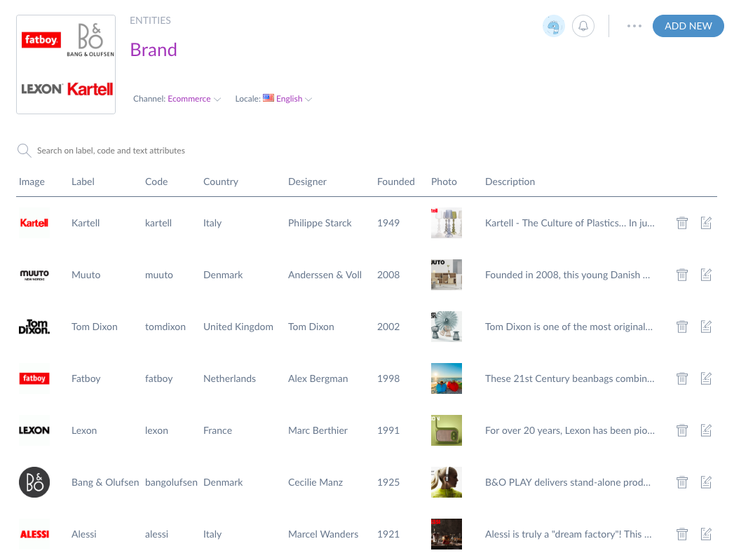Open the Channel Ecommerce dropdown
Screen dimensions: 734x560
(x=193, y=99)
